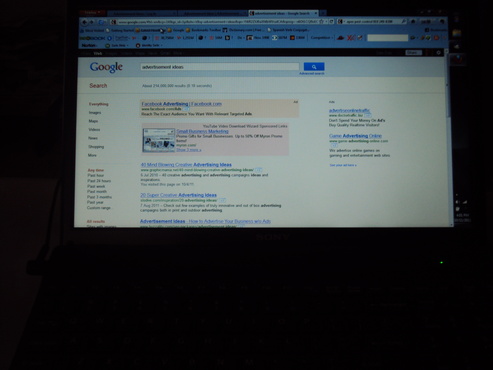493x370 pixels.
Task: Click the browser Back button
Action: click(84, 22)
